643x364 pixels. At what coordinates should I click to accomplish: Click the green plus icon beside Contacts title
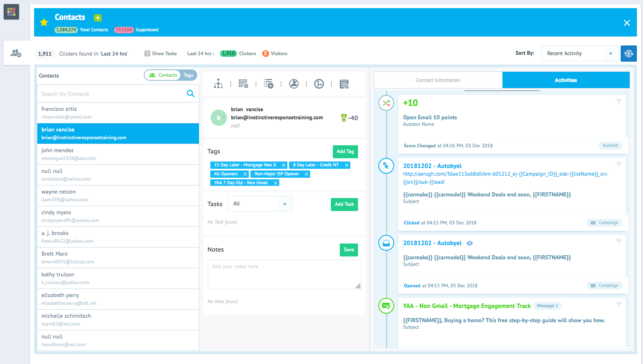pos(97,18)
